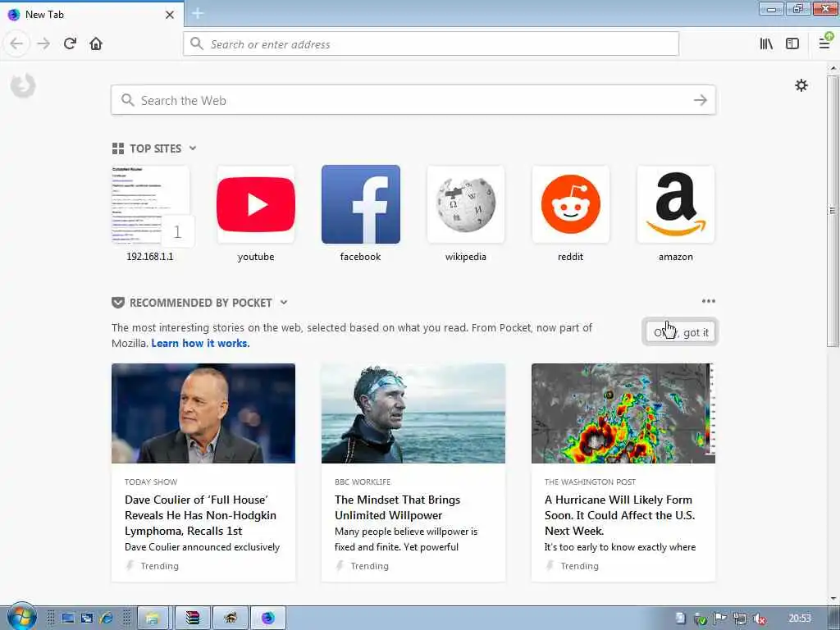Image resolution: width=840 pixels, height=630 pixels.
Task: Open the swimmer image of BBC Worklife article
Action: pos(413,413)
